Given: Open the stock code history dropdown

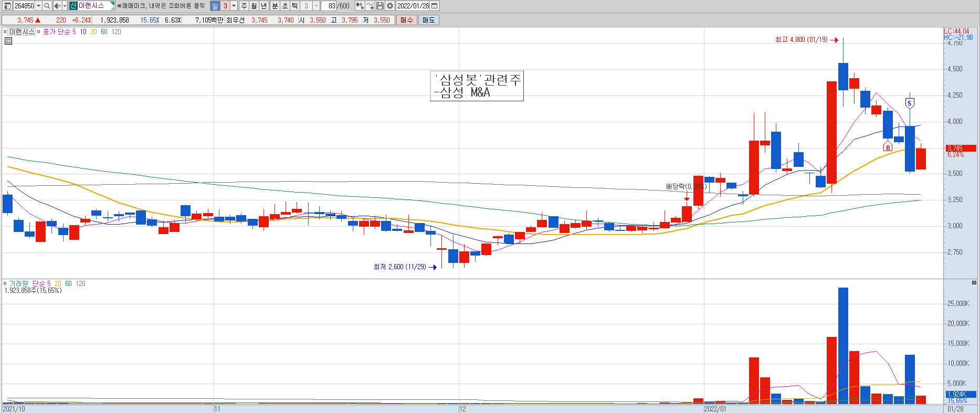Looking at the screenshot, I should point(38,6).
